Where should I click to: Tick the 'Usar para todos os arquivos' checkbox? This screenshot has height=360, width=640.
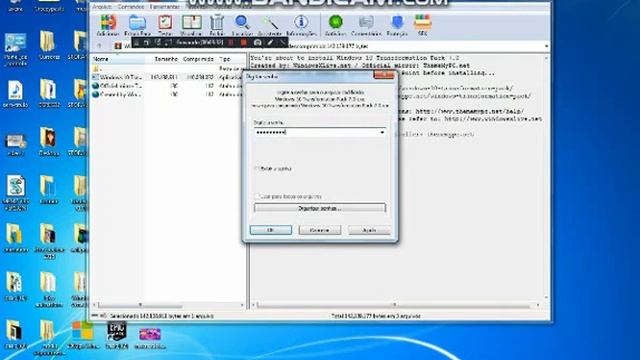click(257, 196)
